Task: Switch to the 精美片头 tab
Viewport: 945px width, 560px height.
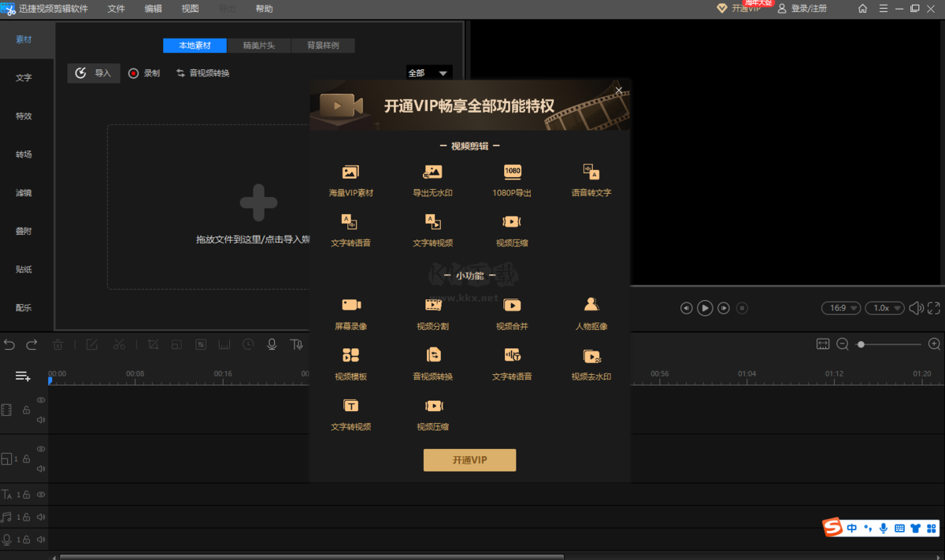Action: click(x=258, y=45)
